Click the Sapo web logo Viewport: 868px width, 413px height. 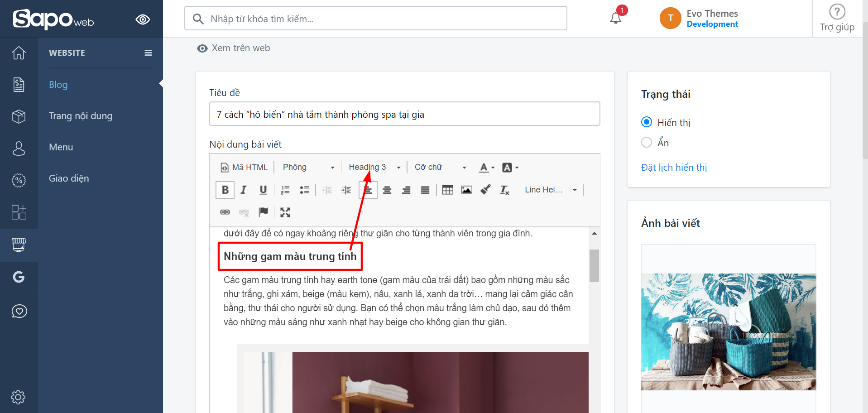pos(53,19)
